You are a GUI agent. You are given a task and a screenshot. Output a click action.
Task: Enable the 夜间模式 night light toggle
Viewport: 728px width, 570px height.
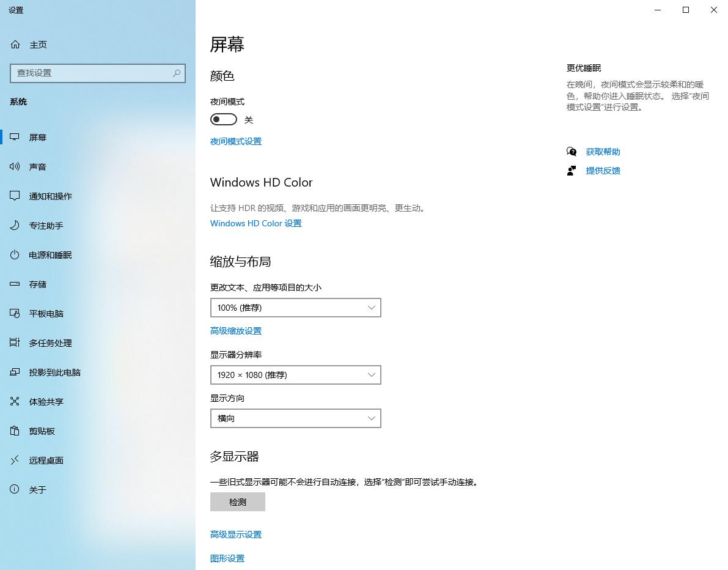coord(223,119)
